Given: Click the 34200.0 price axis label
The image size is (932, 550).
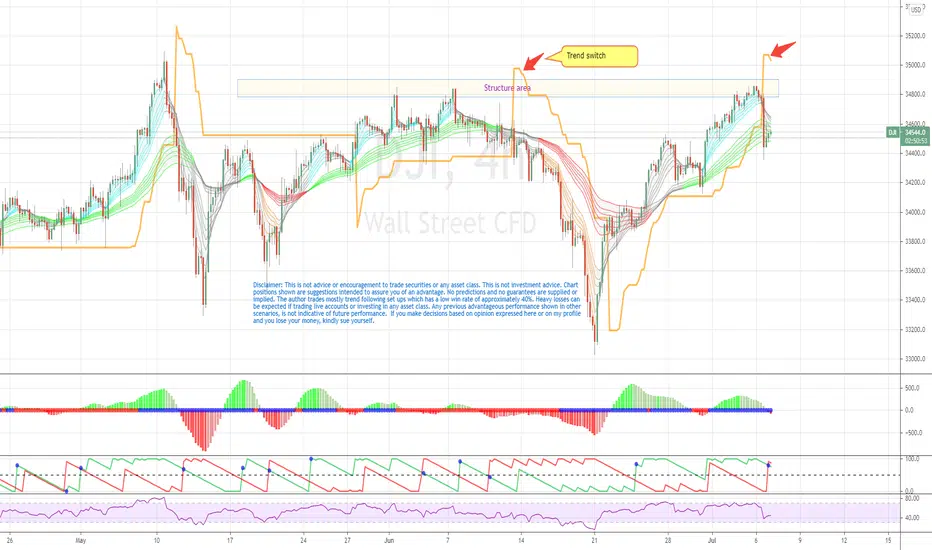Looking at the screenshot, I should (x=915, y=183).
